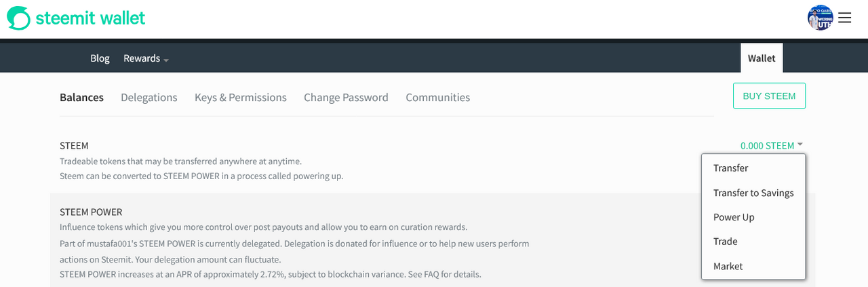The width and height of the screenshot is (868, 287).
Task: Switch to the Balances tab
Action: tap(81, 97)
